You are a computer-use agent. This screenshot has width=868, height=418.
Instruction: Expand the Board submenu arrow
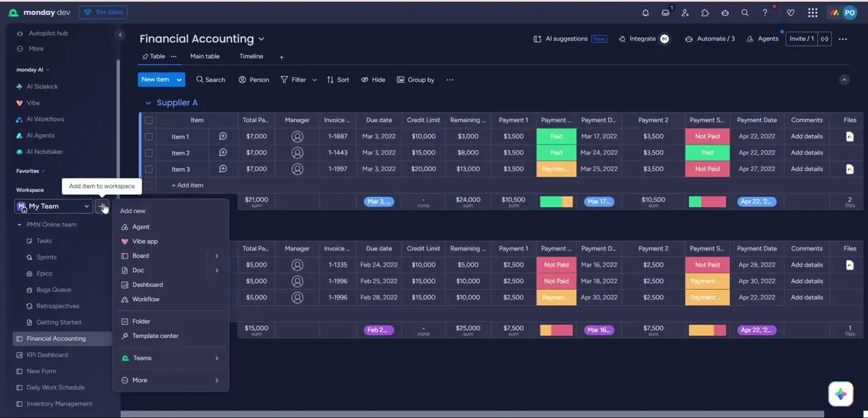pos(217,256)
